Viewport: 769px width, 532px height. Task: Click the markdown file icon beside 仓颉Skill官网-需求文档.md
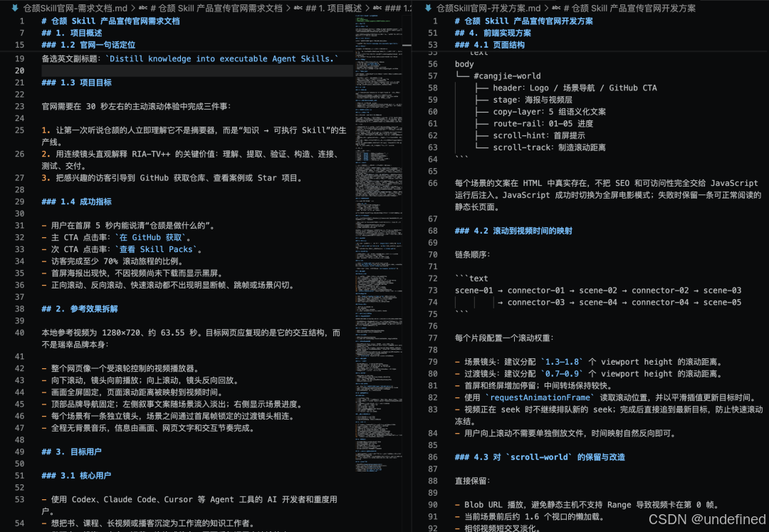click(x=15, y=8)
